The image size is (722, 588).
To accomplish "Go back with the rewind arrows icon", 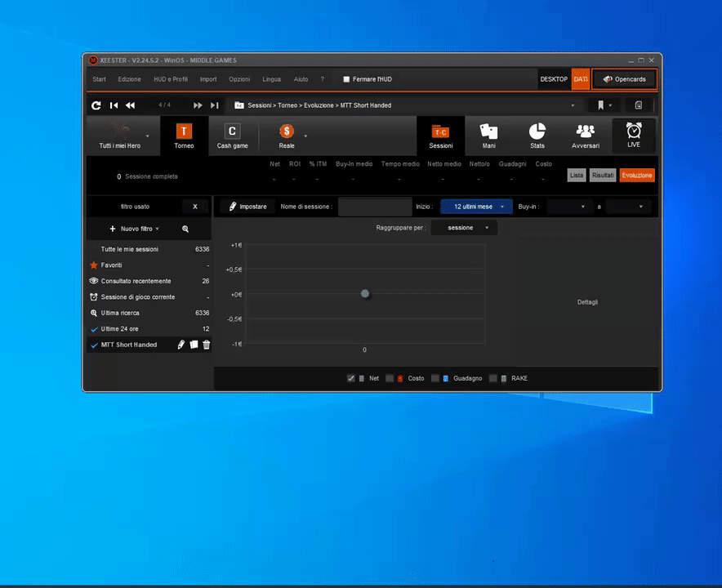I will (131, 105).
